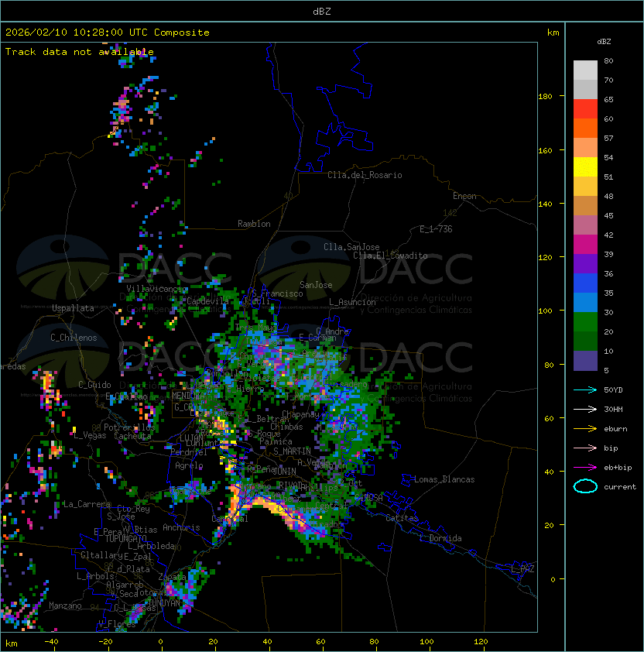Click the cyan 50YD arrow in legend
Screen dimensions: 644x652
(585, 390)
